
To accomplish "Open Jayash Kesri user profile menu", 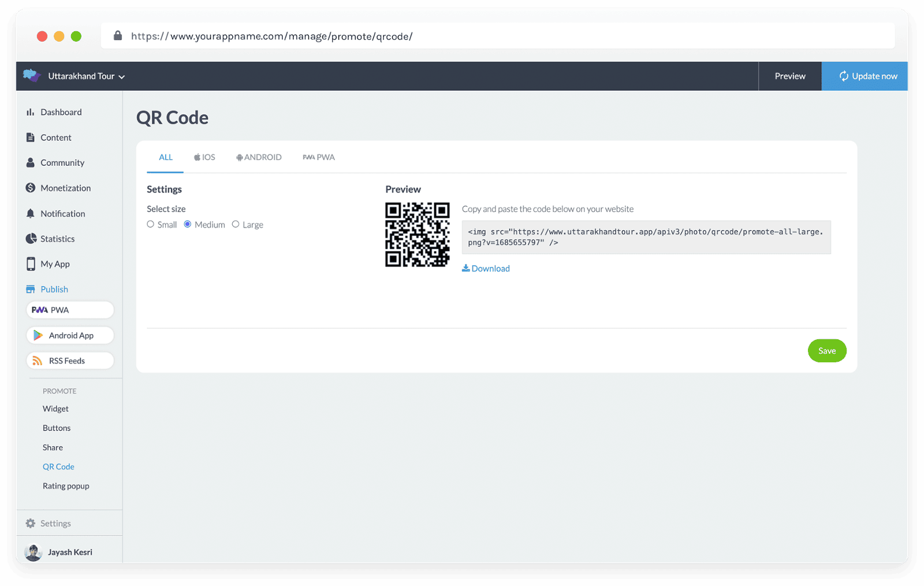I will point(59,552).
